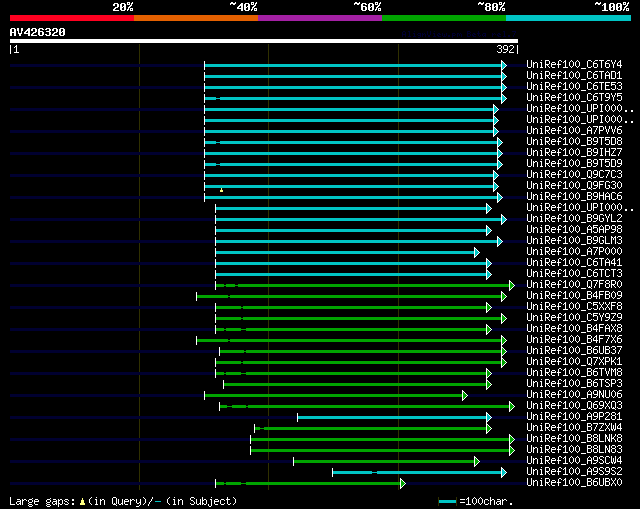Select hit label UniRef100_C6TAD1
The width and height of the screenshot is (640, 509).
coord(574,76)
